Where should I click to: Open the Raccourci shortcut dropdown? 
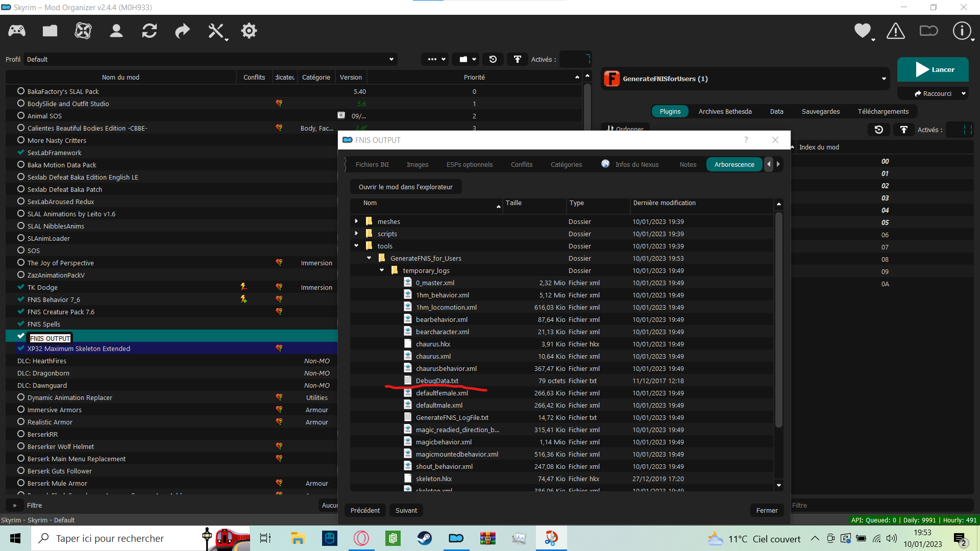click(933, 93)
